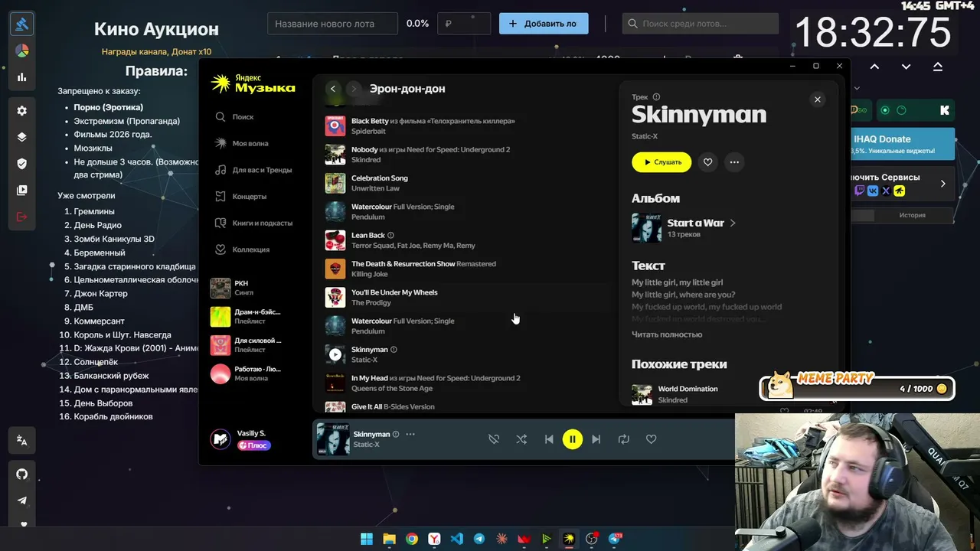The width and height of the screenshot is (980, 551).
Task: Open the bar chart statistics icon
Action: 22,77
